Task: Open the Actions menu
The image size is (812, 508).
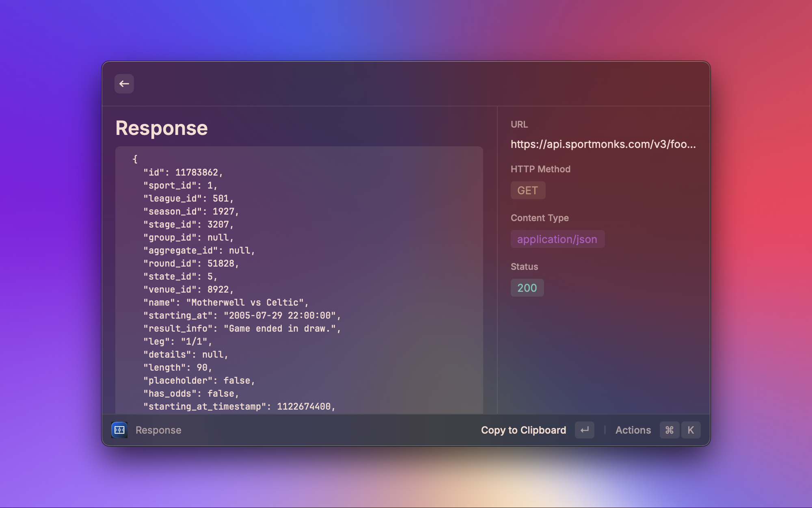Action: tap(633, 430)
